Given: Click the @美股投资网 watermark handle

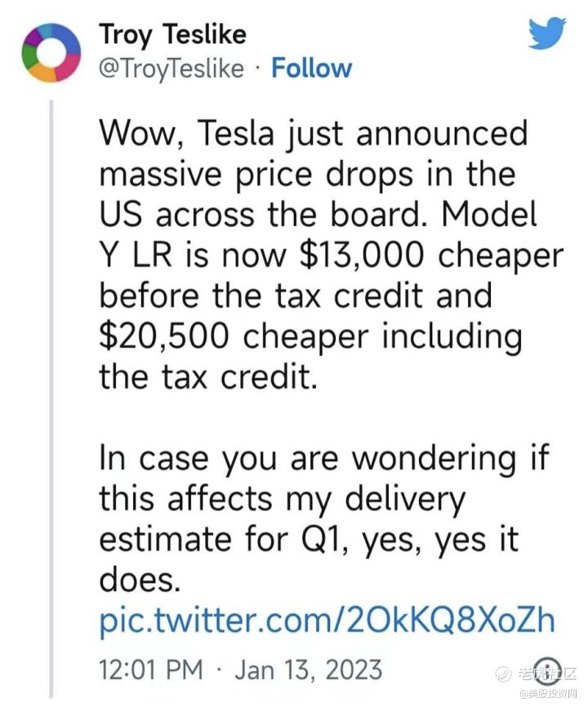Looking at the screenshot, I should coord(550,693).
